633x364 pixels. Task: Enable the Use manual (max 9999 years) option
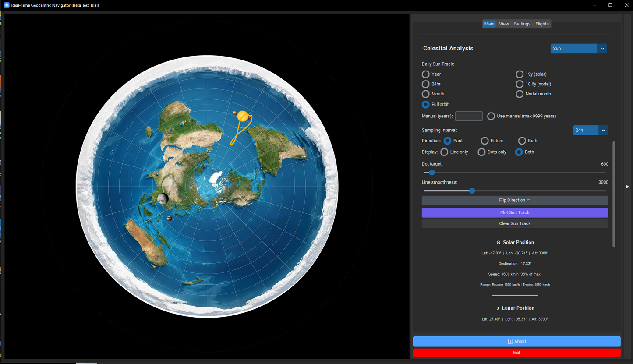pos(491,116)
